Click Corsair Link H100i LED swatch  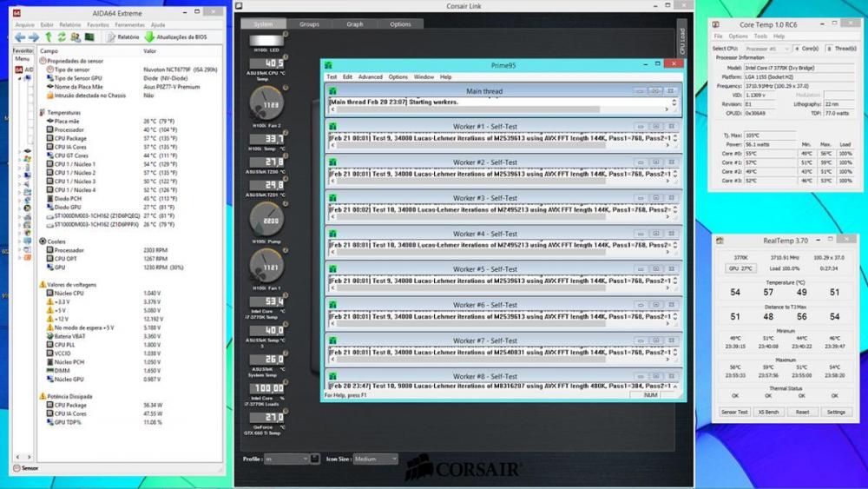tap(266, 41)
